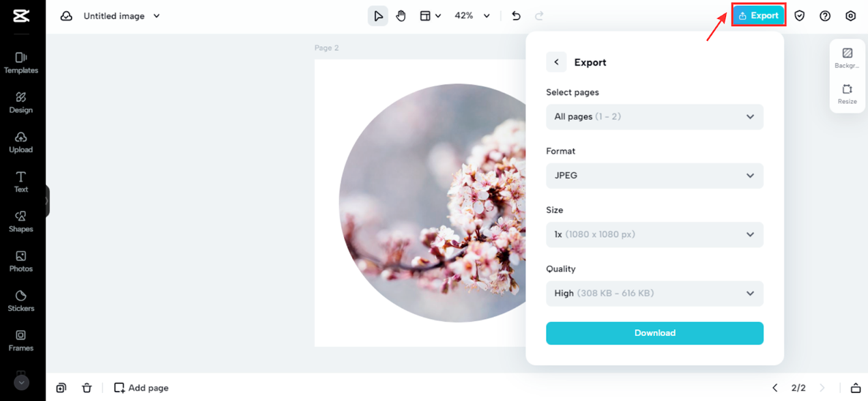Go to the next page arrow
Screen dimensions: 868x401
[x=822, y=388]
